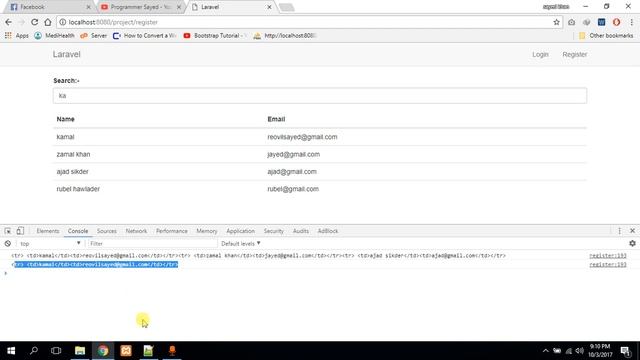Open the Register link in navbar
This screenshot has width=640, height=360.
coord(574,54)
